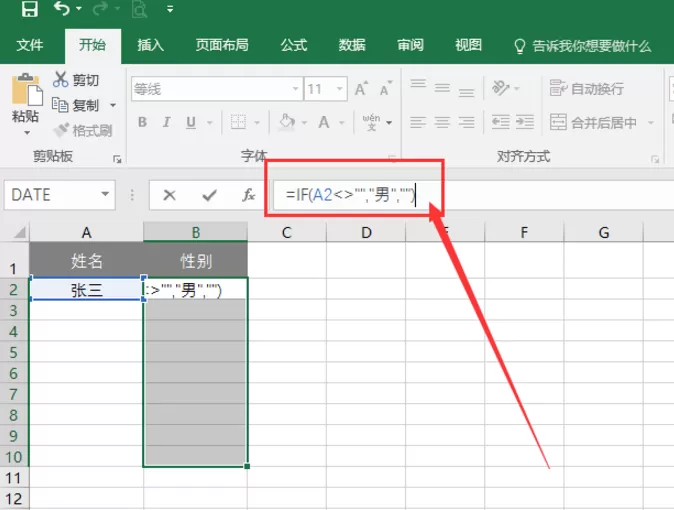Open the font size 11 dropdown
674x510 pixels.
[x=340, y=89]
